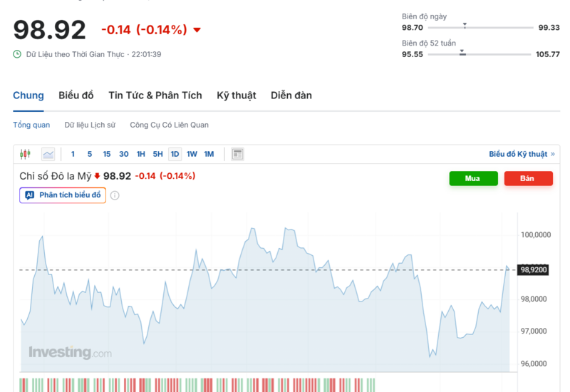Open the Dữ liệu Lịch sử sub-tab

(x=90, y=125)
